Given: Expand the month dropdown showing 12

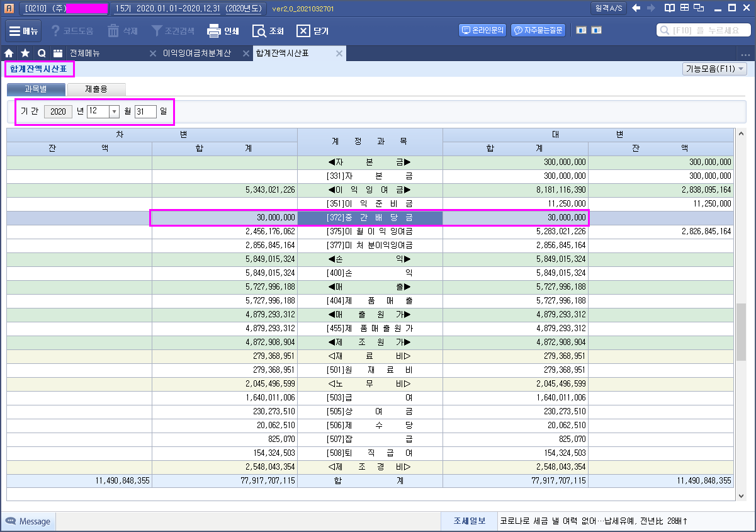Looking at the screenshot, I should (x=114, y=111).
